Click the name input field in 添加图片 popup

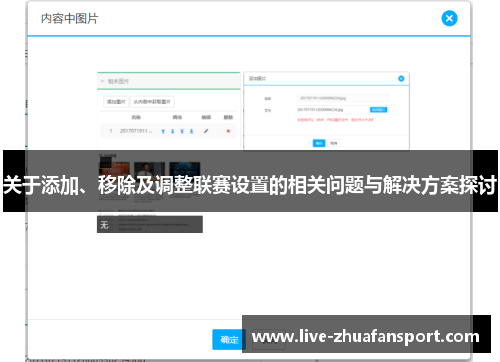coord(343,98)
